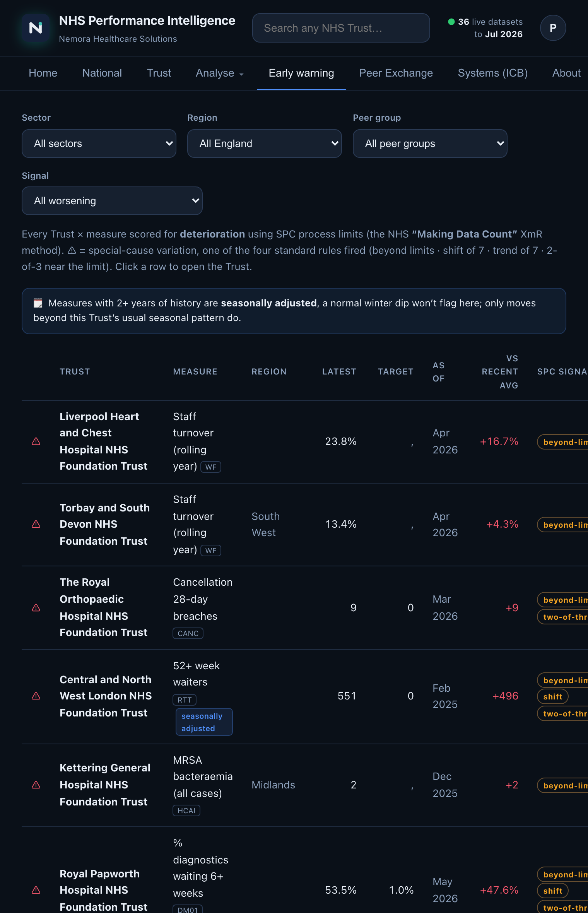Click warning icon for Central and North West London
Screen dimensions: 588x913
[x=36, y=696]
